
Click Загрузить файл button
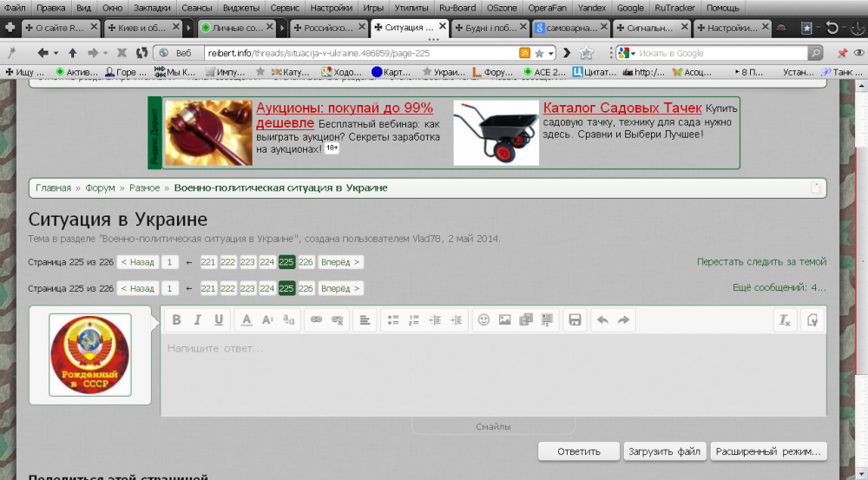click(664, 451)
